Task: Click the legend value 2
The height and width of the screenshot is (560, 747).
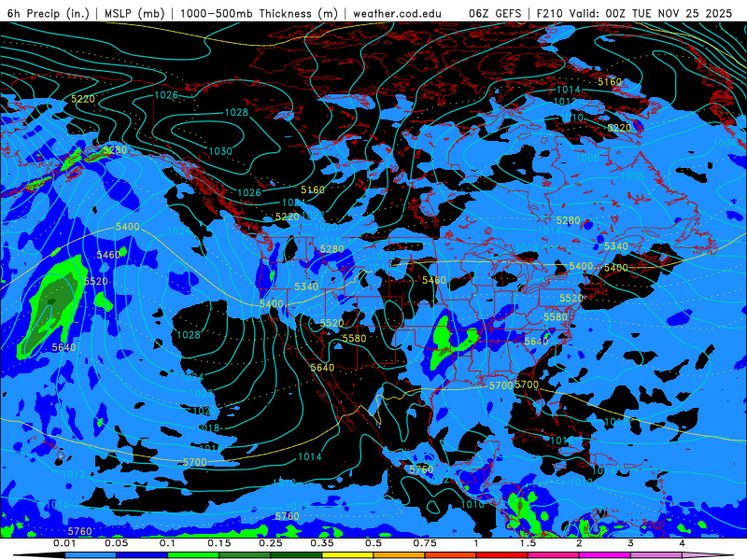Action: (579, 543)
